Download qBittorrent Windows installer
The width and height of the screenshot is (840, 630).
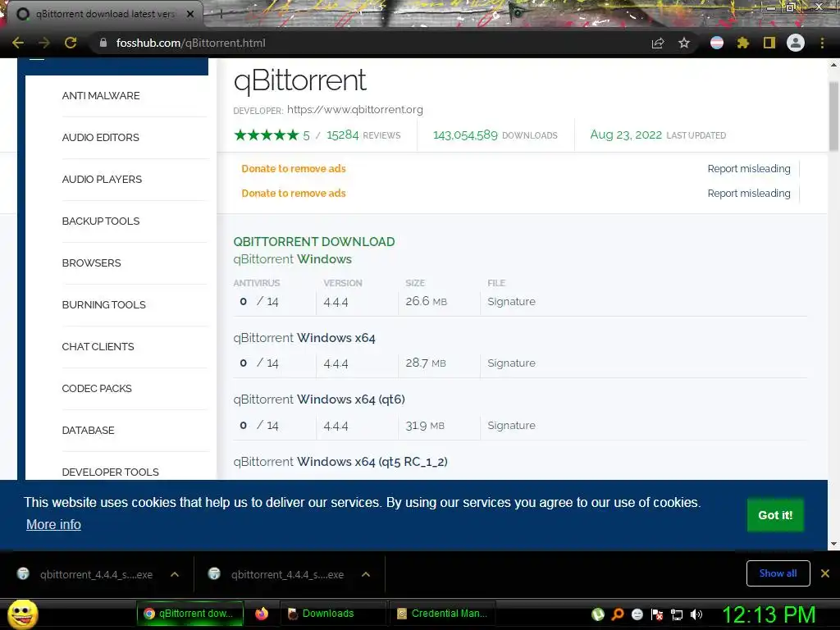(x=293, y=258)
